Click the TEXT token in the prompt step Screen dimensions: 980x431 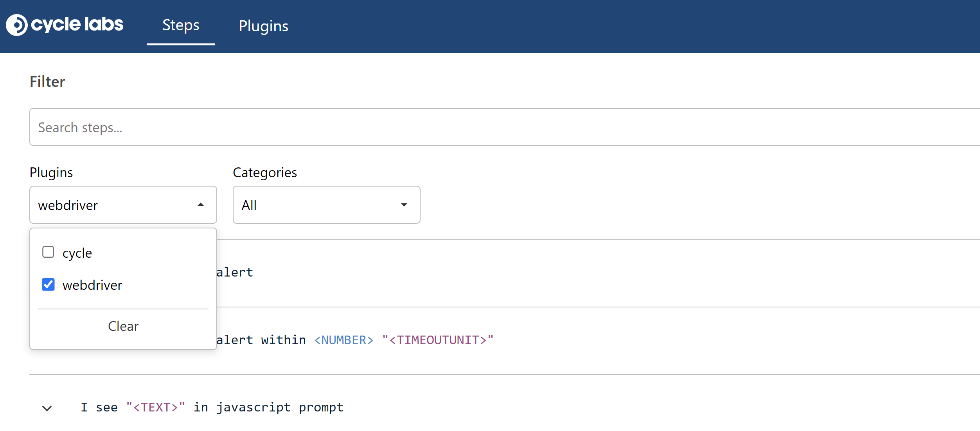point(155,407)
